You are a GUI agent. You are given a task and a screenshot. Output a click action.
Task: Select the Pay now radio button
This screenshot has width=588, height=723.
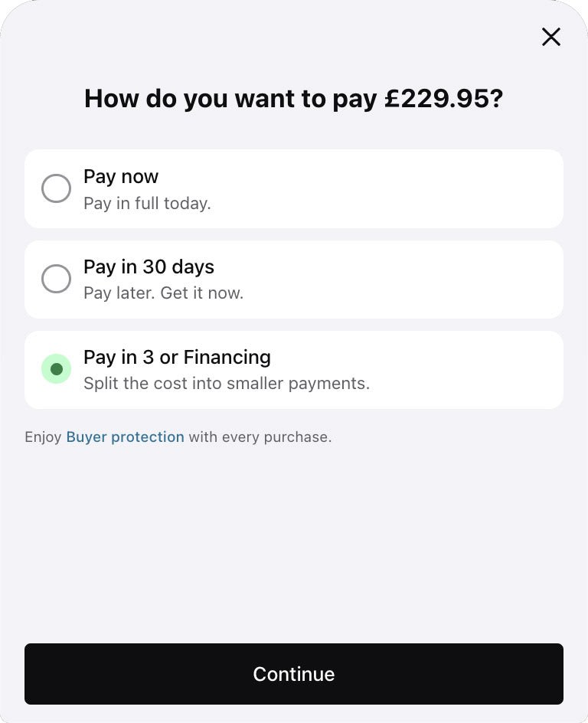(56, 188)
